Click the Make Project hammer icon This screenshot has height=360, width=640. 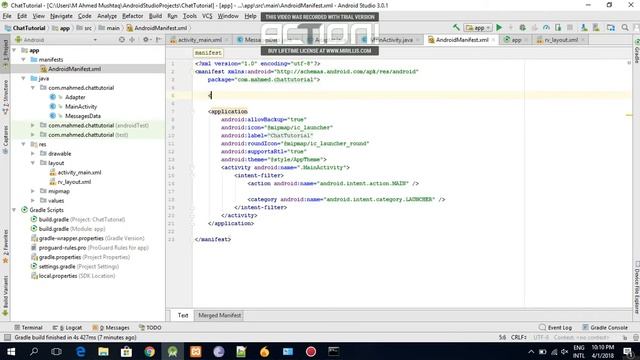coord(456,28)
